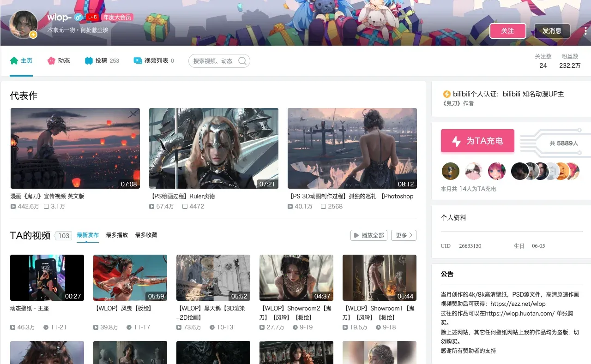
Task: Play the 07:21 armored knight thumbnail
Action: point(214,149)
